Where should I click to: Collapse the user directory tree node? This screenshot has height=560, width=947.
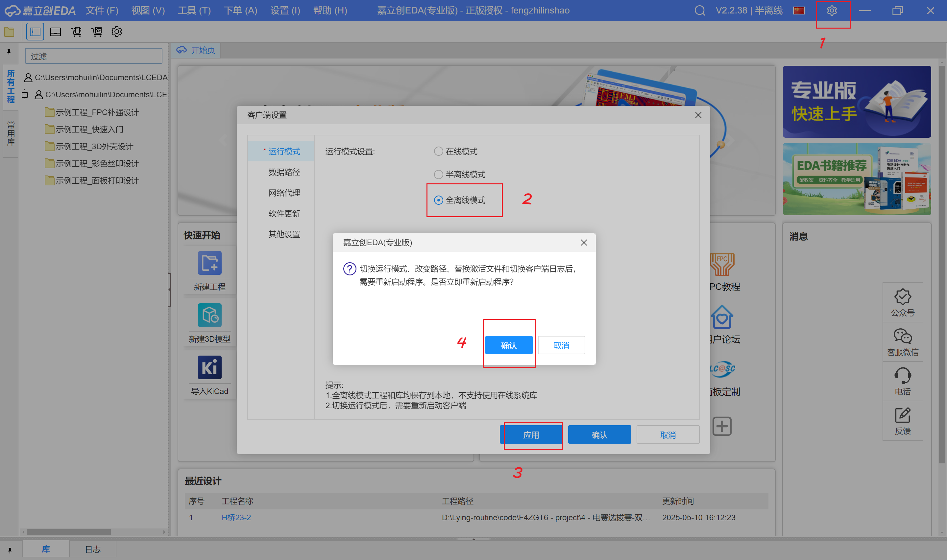(x=25, y=94)
